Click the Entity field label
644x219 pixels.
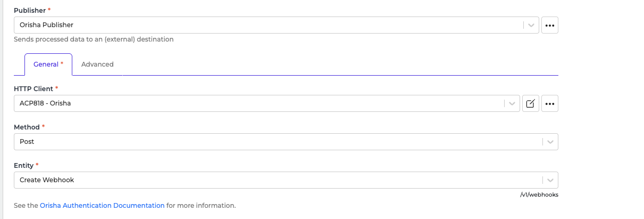pyautogui.click(x=24, y=166)
